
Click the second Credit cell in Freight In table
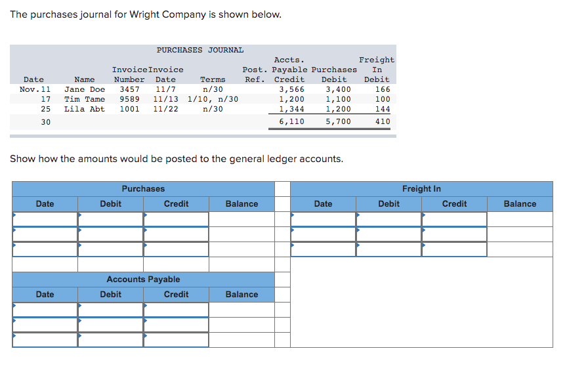pos(454,234)
